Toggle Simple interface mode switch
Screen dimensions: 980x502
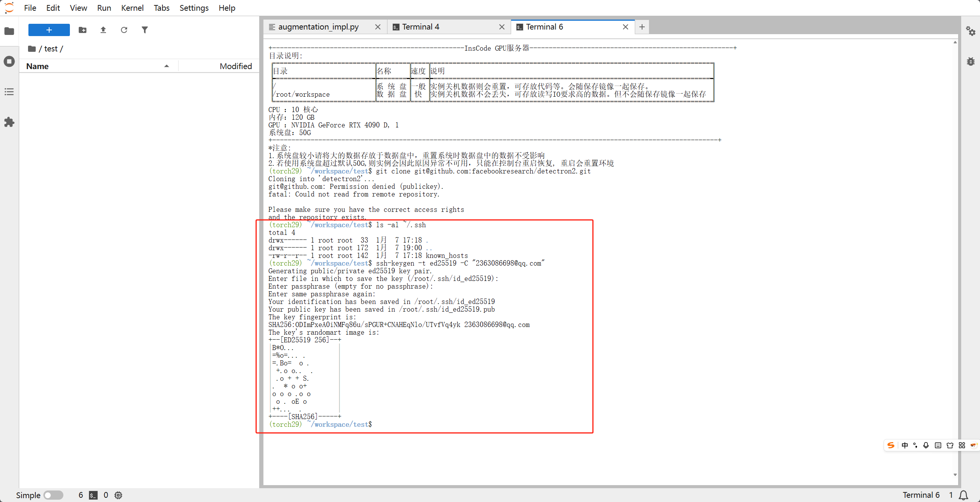53,495
